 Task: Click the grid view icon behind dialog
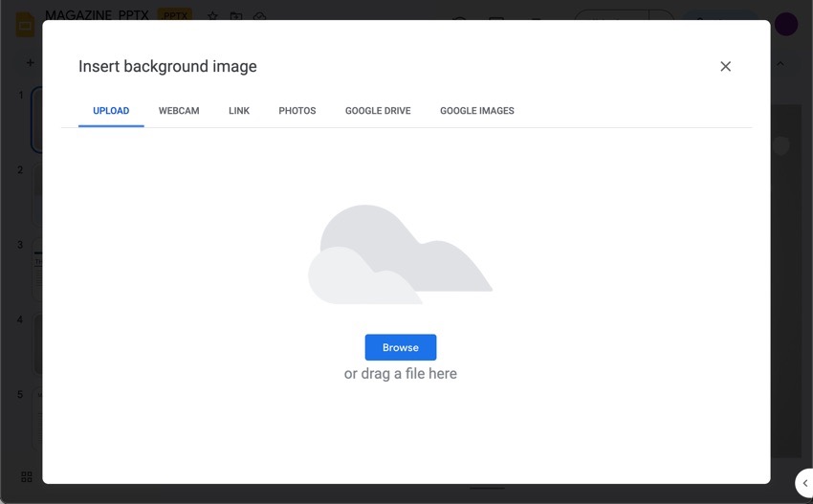(x=27, y=476)
